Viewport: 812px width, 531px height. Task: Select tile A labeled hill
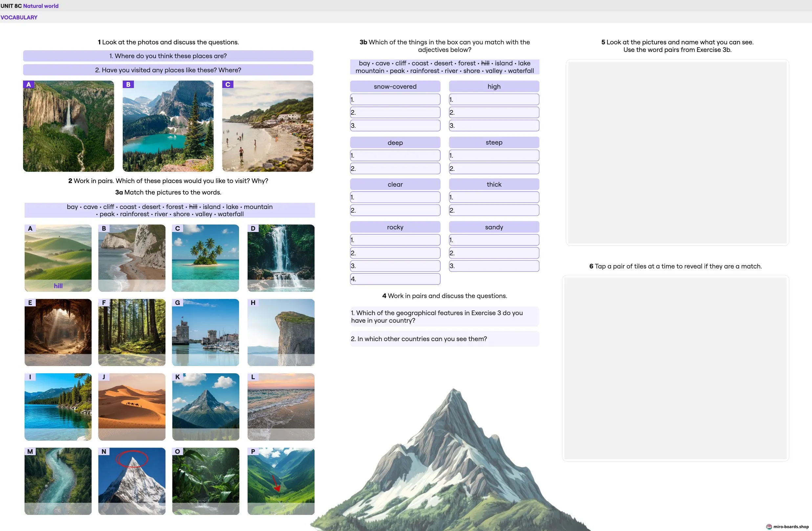click(x=58, y=258)
